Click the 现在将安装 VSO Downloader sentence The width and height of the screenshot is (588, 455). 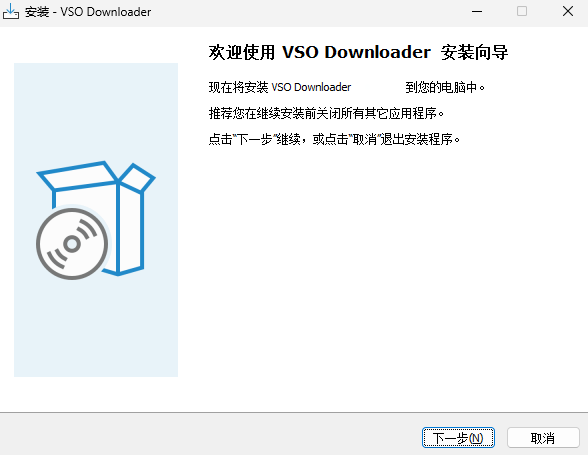click(280, 87)
